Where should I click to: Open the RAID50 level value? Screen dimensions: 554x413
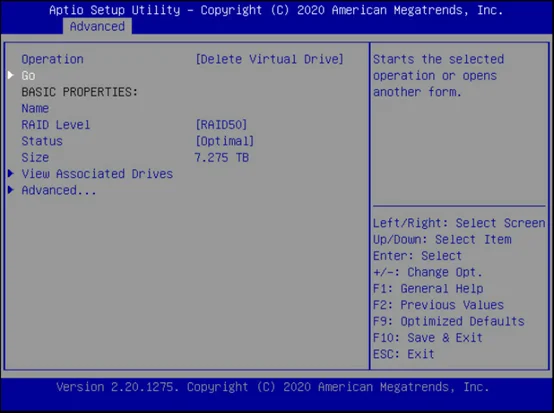221,125
